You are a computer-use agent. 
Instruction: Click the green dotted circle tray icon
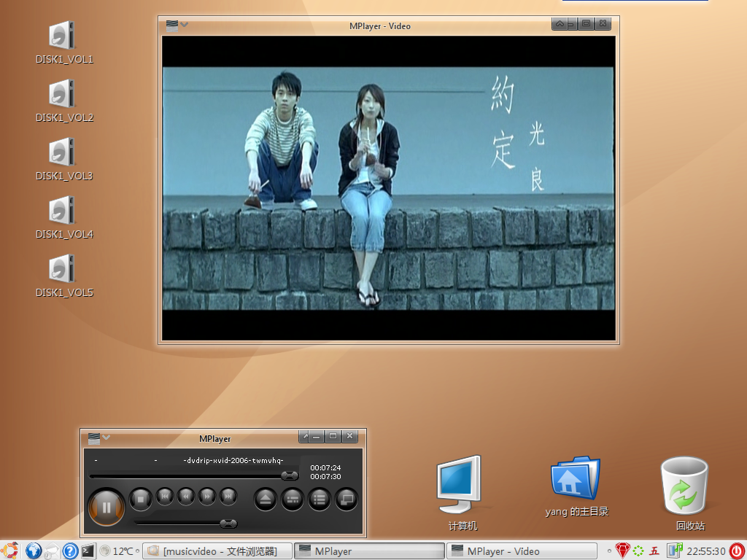point(638,551)
